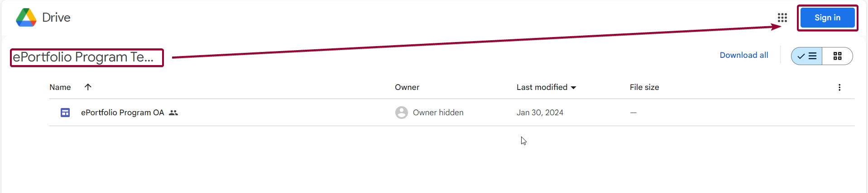Click the Download all link
The width and height of the screenshot is (868, 193).
pos(744,55)
